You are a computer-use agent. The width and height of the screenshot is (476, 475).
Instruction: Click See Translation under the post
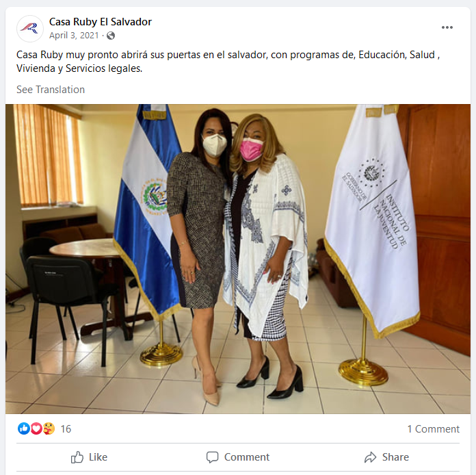[x=51, y=90]
